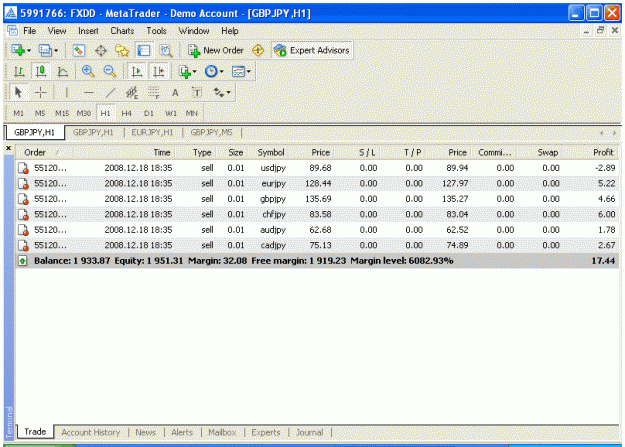
Task: Open the Insert menu
Action: pos(88,31)
